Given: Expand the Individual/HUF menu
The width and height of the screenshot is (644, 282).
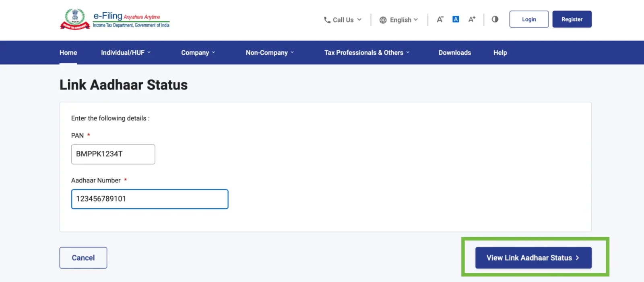Looking at the screenshot, I should [x=126, y=52].
